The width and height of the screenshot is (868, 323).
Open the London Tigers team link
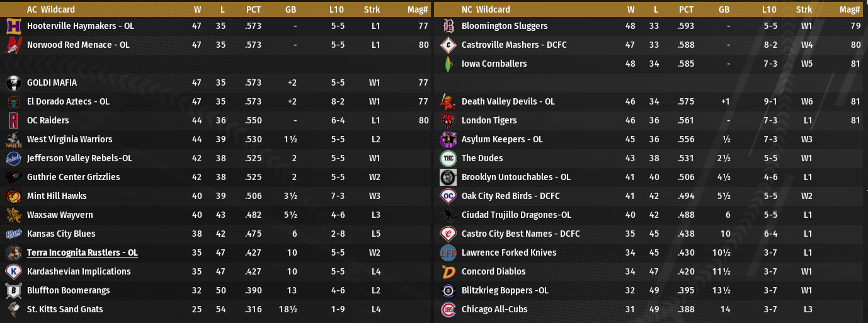click(489, 120)
